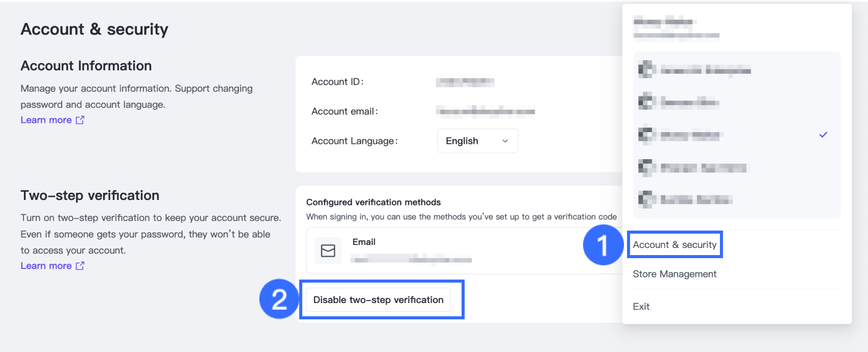This screenshot has width=868, height=352.
Task: Click the Email verification method card
Action: point(460,250)
